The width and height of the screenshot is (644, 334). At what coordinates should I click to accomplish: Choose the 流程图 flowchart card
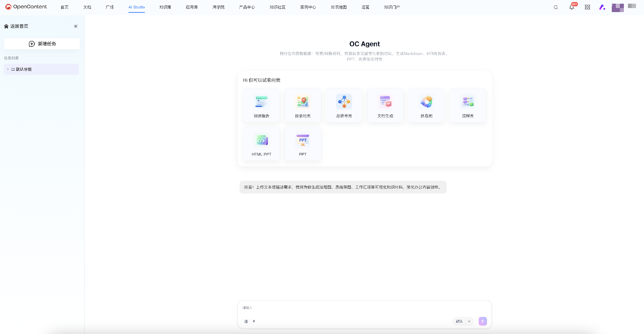click(468, 105)
